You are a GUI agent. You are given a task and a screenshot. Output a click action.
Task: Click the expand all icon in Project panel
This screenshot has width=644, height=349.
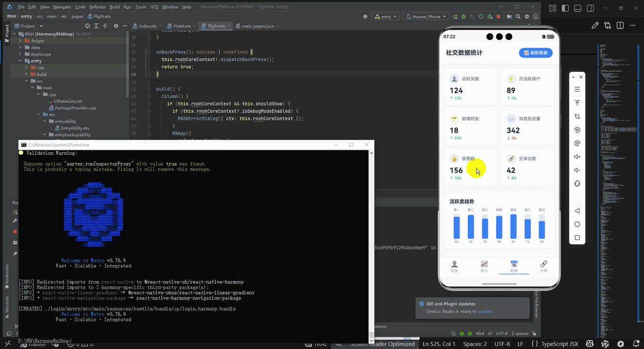click(96, 26)
